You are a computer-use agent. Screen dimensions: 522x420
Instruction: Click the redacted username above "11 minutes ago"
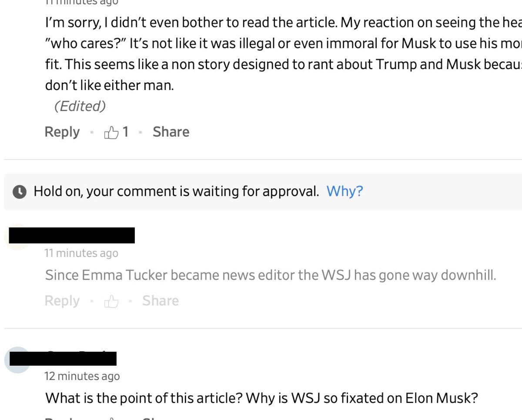pyautogui.click(x=72, y=235)
